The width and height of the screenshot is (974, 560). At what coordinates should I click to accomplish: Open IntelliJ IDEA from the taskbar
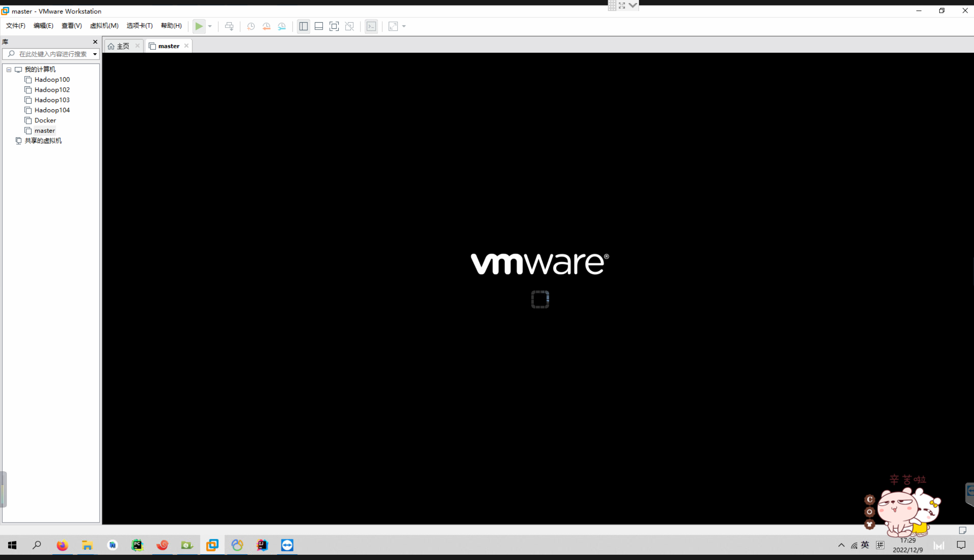(262, 545)
